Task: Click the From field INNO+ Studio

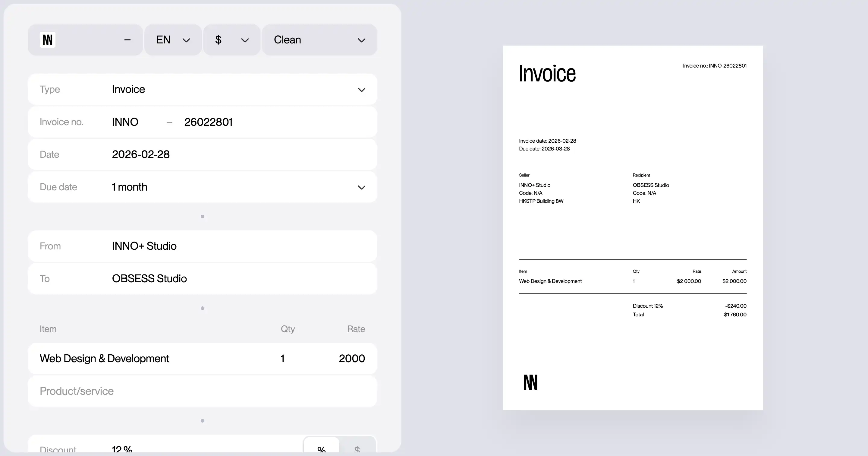Action: pos(203,246)
